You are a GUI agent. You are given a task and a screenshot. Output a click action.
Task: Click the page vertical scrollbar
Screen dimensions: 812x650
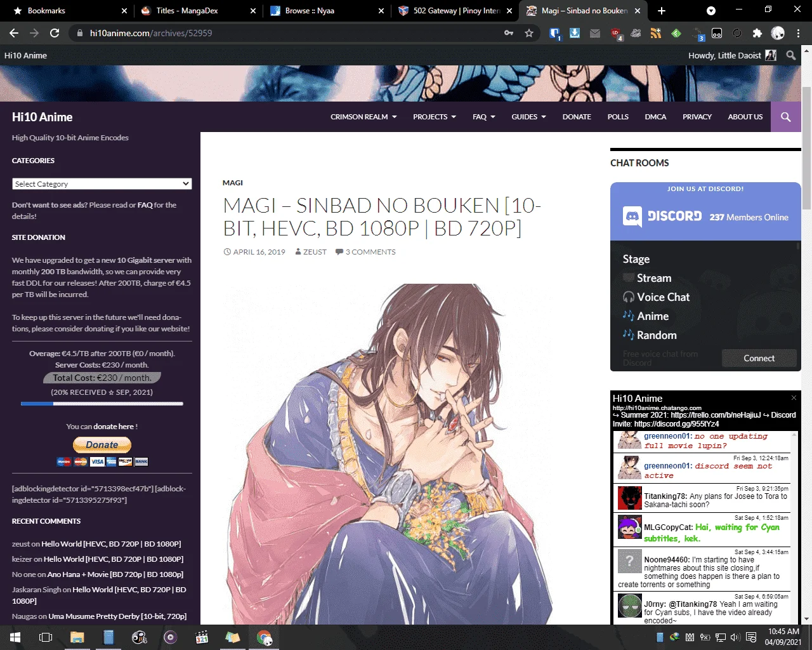(807, 147)
